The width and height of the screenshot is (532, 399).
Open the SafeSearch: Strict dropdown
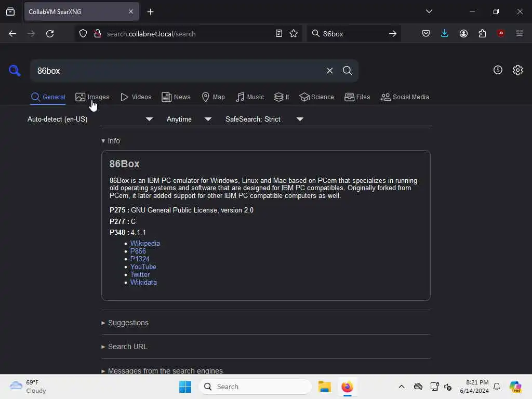[264, 119]
